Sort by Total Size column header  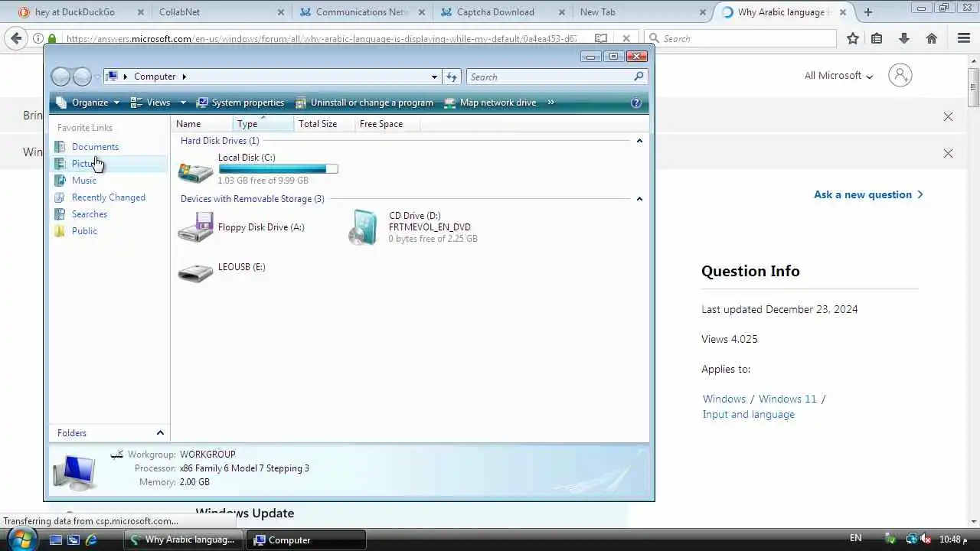(325, 124)
